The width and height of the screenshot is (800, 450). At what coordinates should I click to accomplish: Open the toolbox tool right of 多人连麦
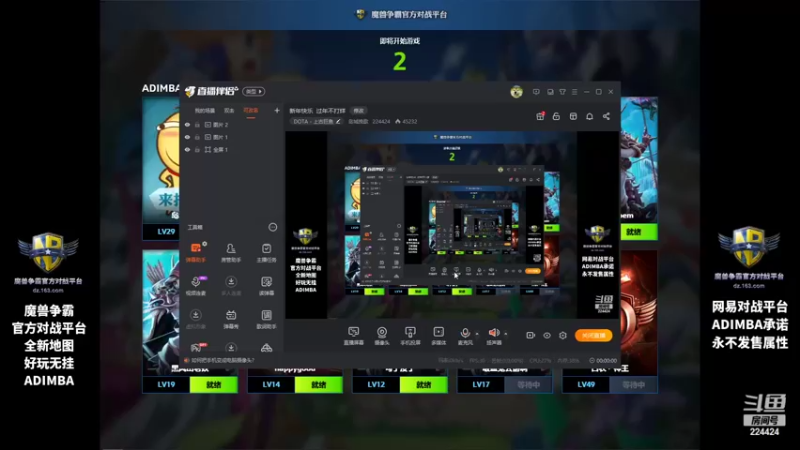(x=266, y=286)
